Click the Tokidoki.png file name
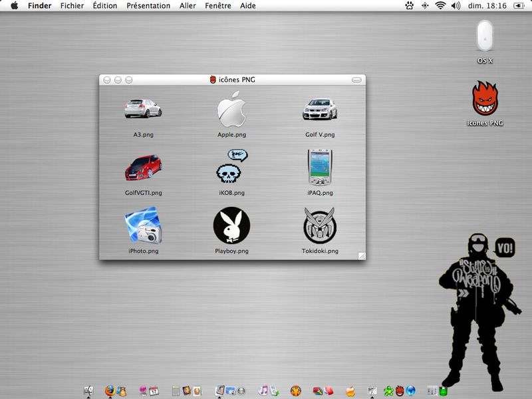Screen dimensions: 532x399 point(320,251)
